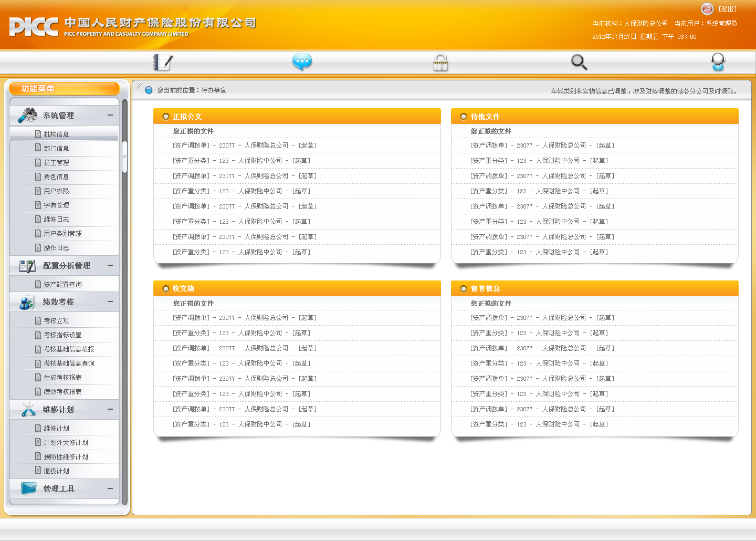Open 考核基础信息查询 menu item
The height and width of the screenshot is (541, 756).
click(69, 363)
